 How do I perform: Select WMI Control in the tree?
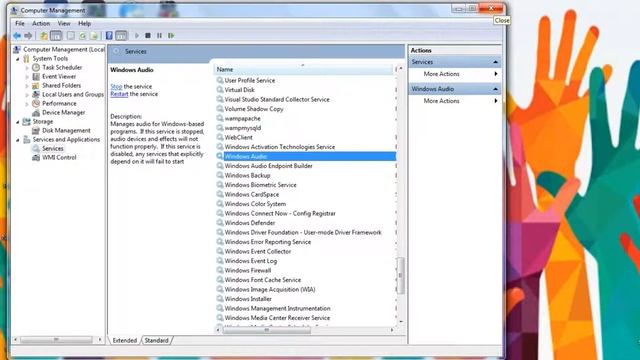pyautogui.click(x=59, y=158)
